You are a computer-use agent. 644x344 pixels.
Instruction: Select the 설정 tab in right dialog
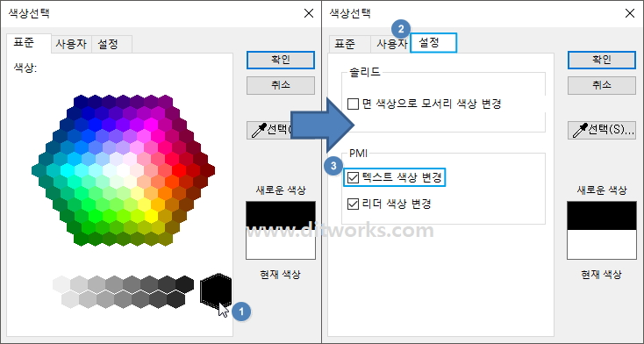(433, 43)
